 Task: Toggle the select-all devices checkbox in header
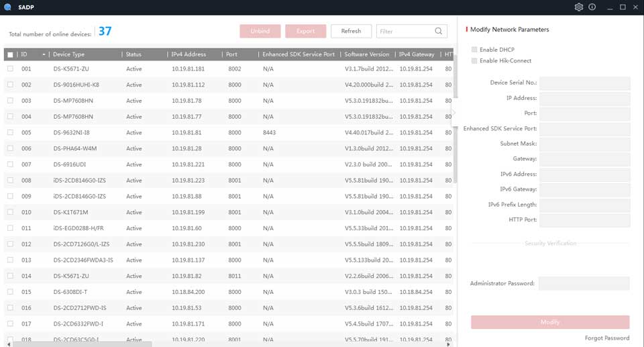tap(10, 54)
